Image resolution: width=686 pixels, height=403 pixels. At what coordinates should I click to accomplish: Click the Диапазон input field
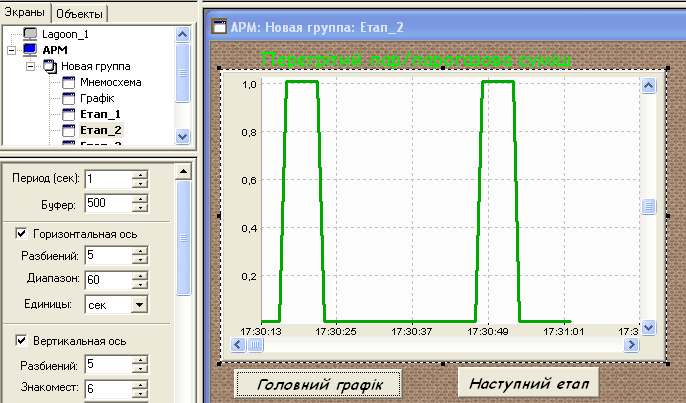[x=108, y=280]
